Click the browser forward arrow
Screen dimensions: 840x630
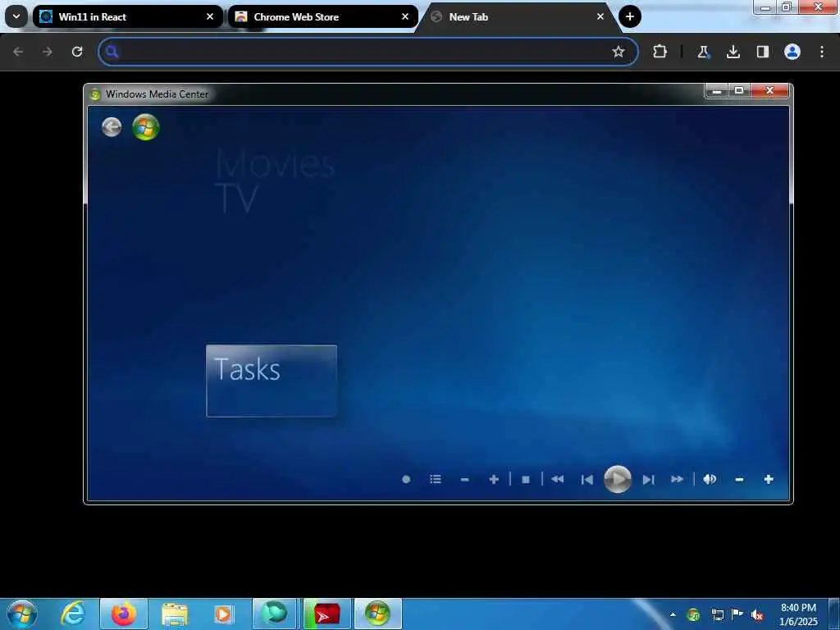tap(48, 52)
